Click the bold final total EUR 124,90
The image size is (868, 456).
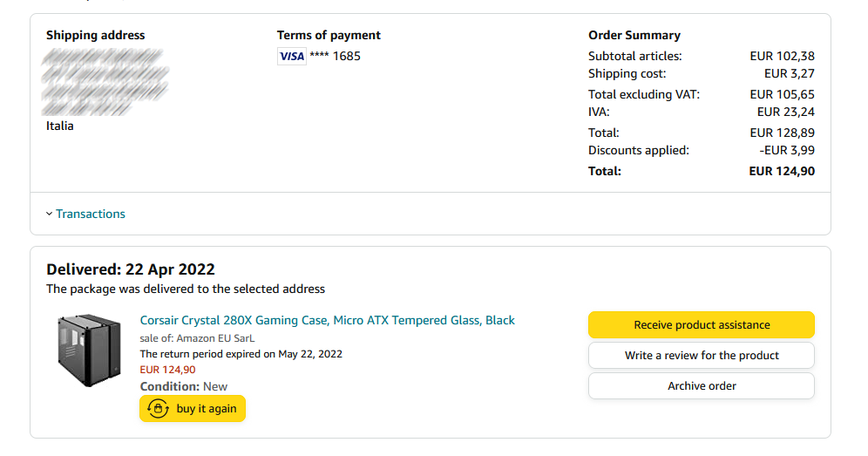pos(782,171)
